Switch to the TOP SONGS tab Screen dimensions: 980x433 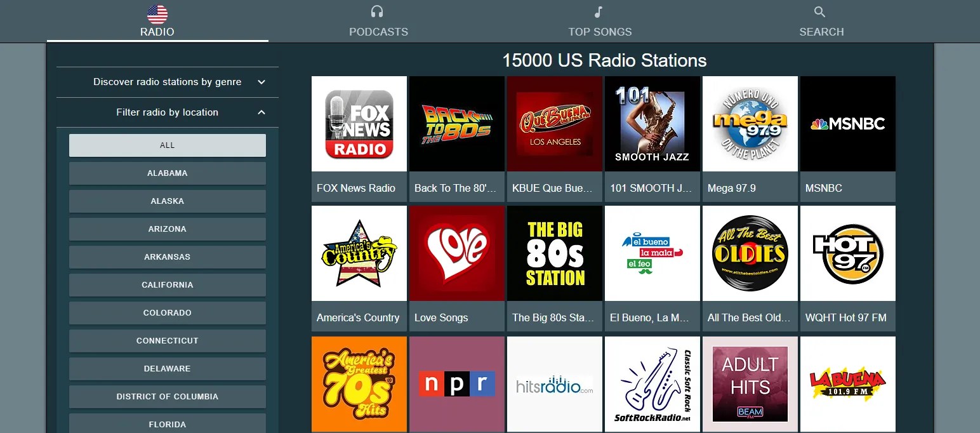599,21
